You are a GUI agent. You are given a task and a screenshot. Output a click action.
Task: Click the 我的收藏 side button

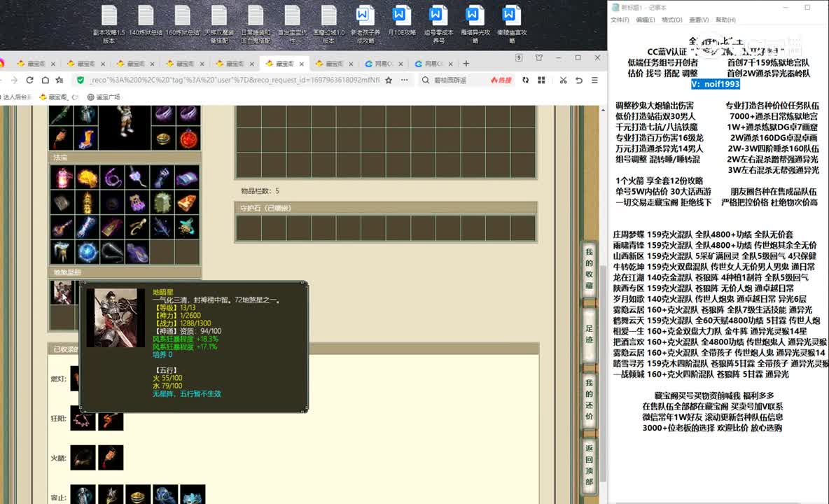pos(589,269)
